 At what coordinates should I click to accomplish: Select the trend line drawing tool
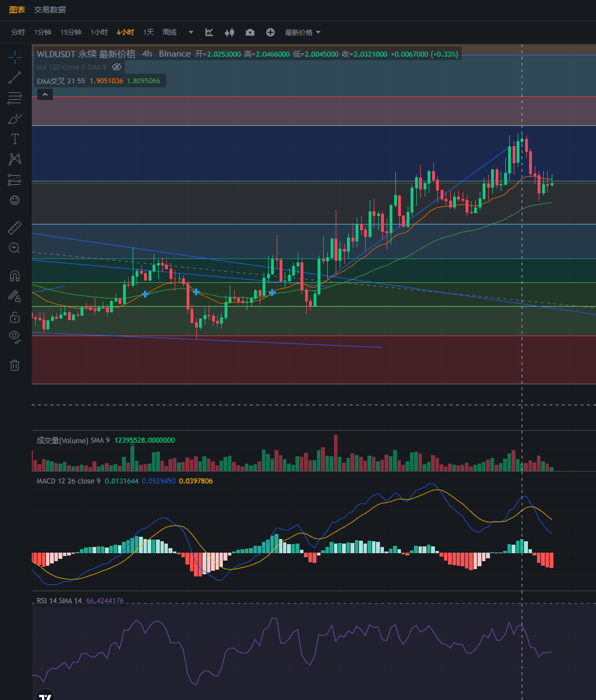pos(15,78)
